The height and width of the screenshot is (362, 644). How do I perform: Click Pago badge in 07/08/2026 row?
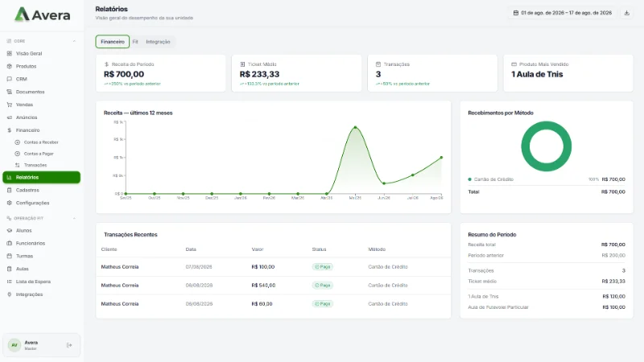[x=323, y=267]
